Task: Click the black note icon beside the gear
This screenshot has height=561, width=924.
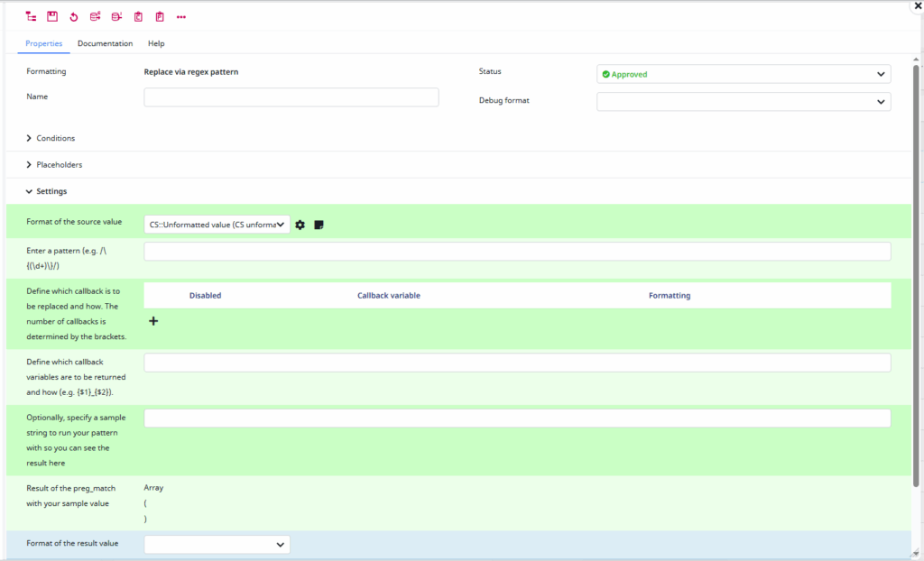Action: [x=319, y=224]
